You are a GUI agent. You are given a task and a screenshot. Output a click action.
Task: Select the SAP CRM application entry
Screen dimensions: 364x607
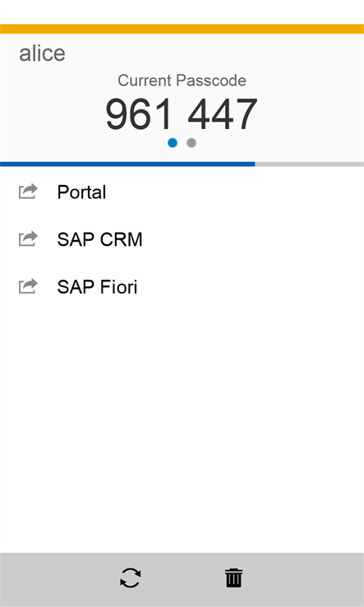(182, 239)
